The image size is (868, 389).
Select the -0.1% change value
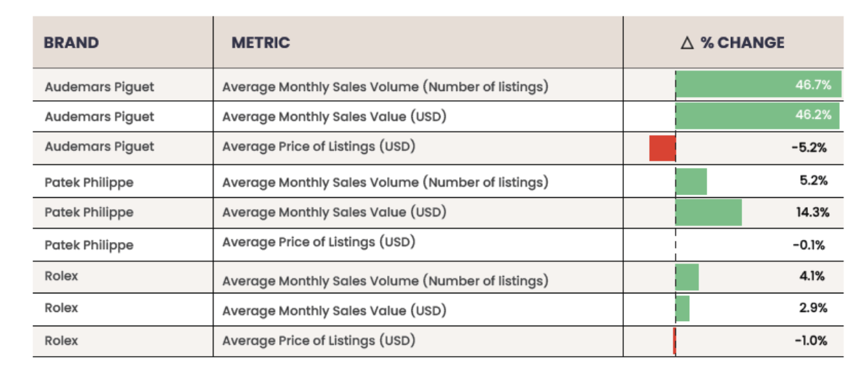click(x=809, y=245)
